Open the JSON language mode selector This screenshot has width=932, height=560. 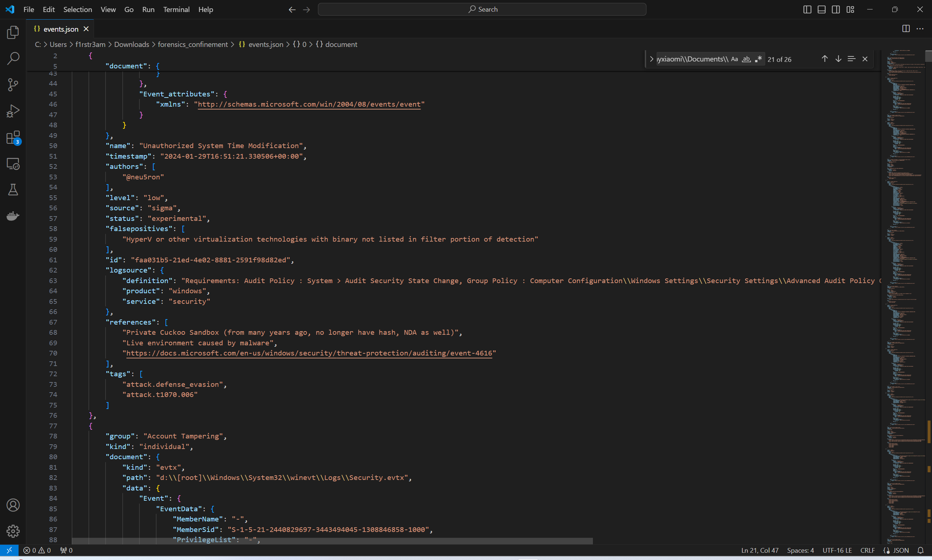pyautogui.click(x=901, y=551)
